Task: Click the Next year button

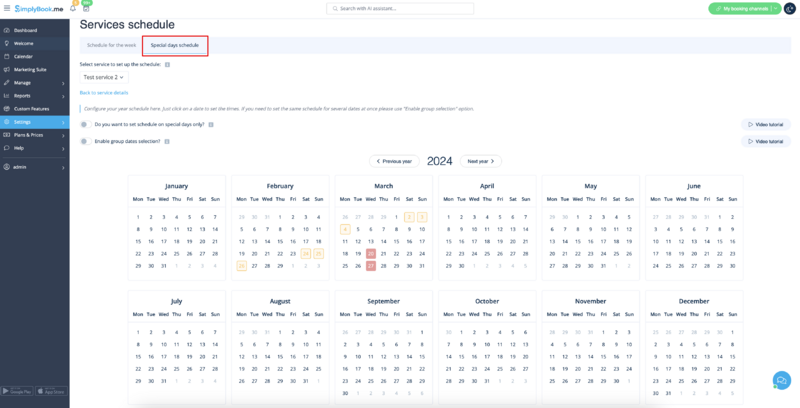Action: 481,161
